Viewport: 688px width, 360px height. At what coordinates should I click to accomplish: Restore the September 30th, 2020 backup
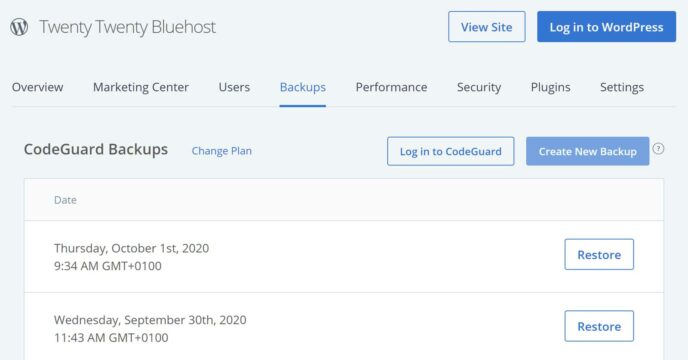[599, 326]
